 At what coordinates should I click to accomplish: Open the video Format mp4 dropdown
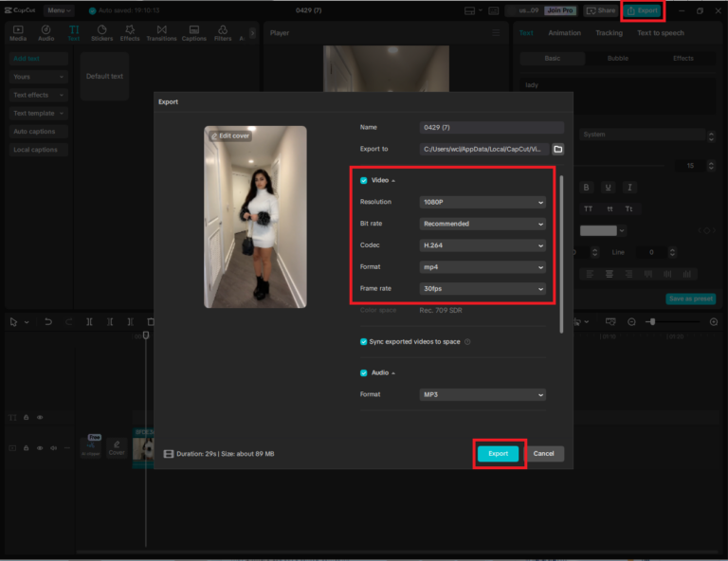point(482,267)
